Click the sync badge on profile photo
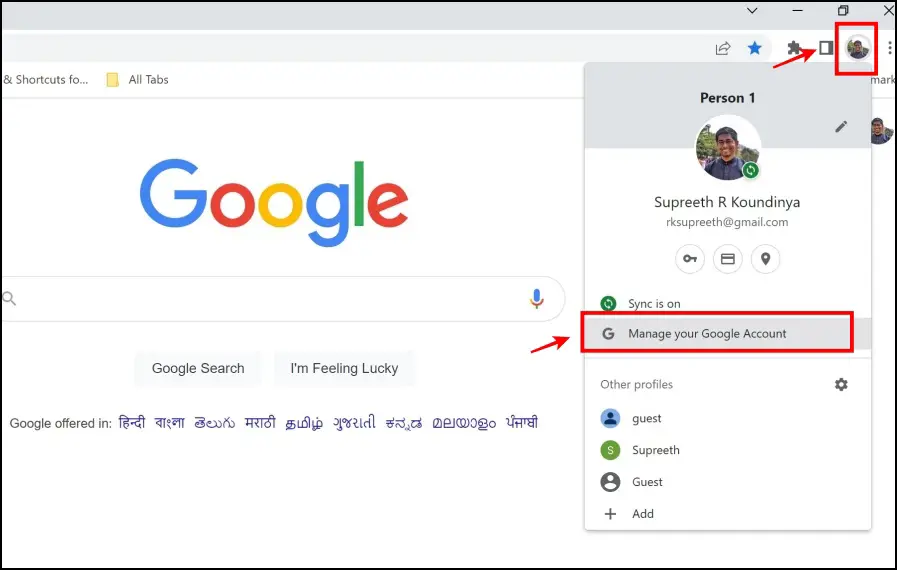The image size is (897, 570). tap(751, 170)
